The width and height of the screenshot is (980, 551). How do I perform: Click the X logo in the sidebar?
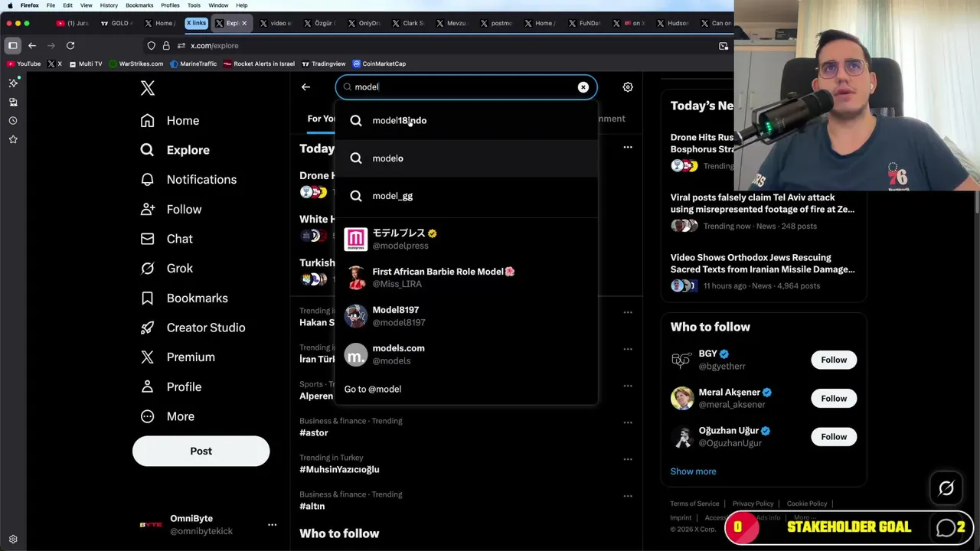pos(148,88)
